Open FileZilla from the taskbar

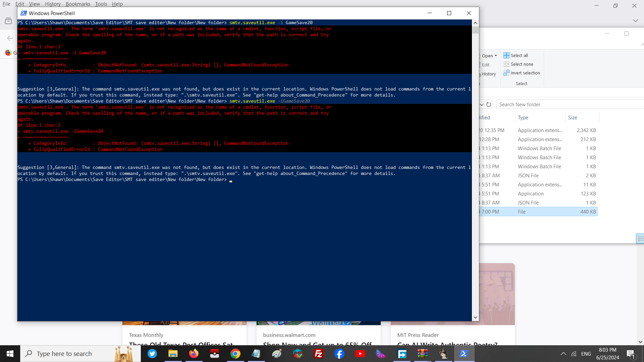pyautogui.click(x=319, y=354)
